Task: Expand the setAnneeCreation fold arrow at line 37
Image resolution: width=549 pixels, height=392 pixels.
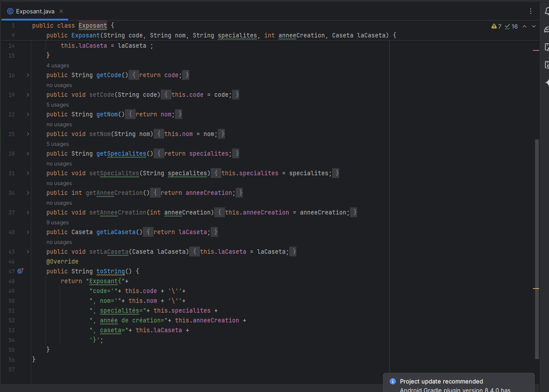Action: point(28,213)
